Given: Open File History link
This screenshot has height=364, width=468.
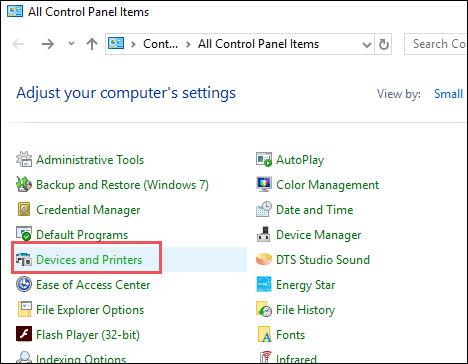Looking at the screenshot, I should (306, 310).
